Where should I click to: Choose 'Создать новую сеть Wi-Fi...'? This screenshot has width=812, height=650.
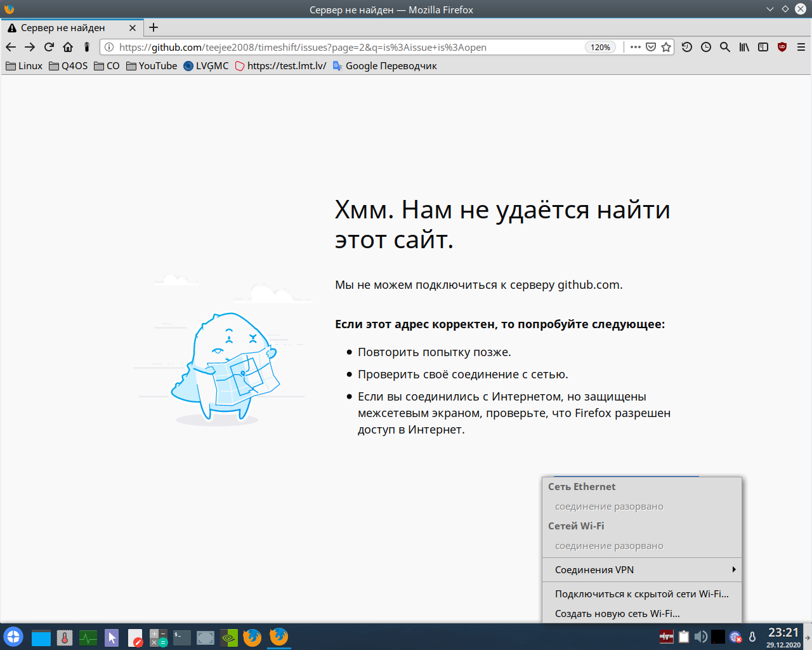point(642,614)
